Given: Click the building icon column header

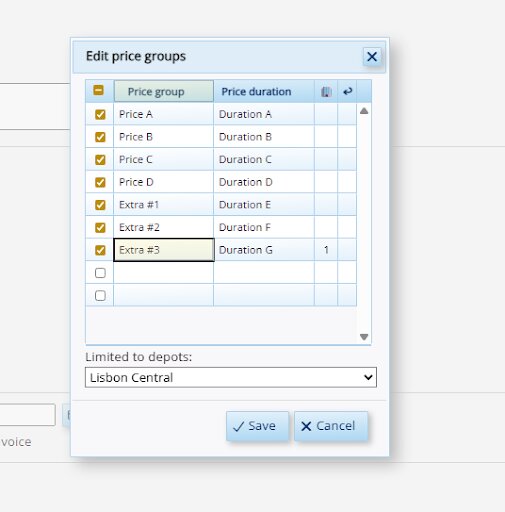Looking at the screenshot, I should click(326, 91).
